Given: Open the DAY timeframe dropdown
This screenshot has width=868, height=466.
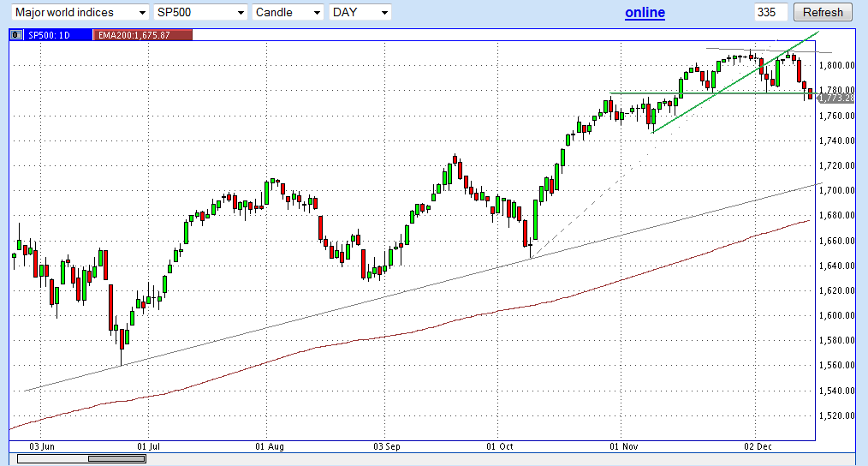Looking at the screenshot, I should click(360, 12).
